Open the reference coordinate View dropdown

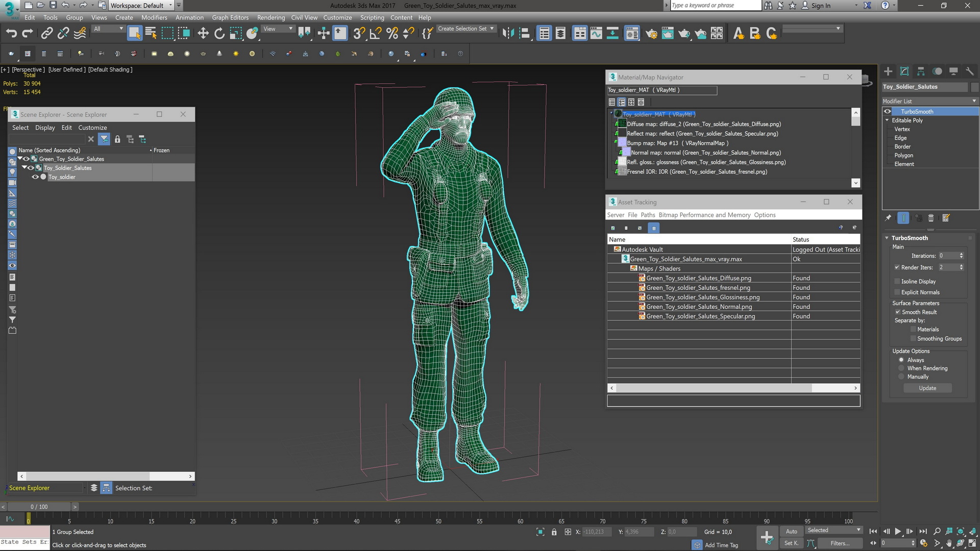(278, 29)
